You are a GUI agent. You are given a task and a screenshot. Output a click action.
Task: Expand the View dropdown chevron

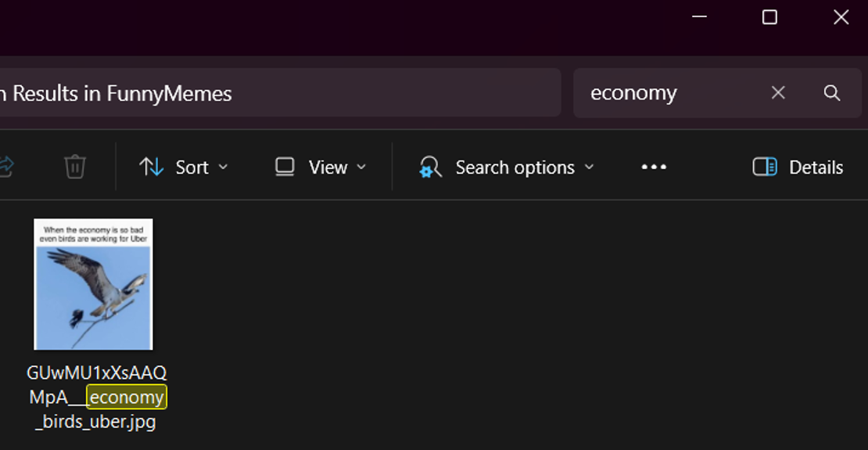coord(361,167)
